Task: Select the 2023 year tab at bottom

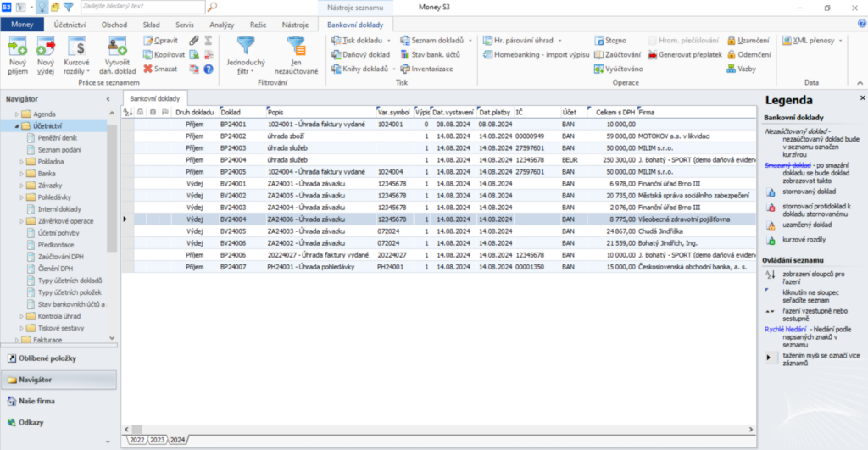Action: 158,440
